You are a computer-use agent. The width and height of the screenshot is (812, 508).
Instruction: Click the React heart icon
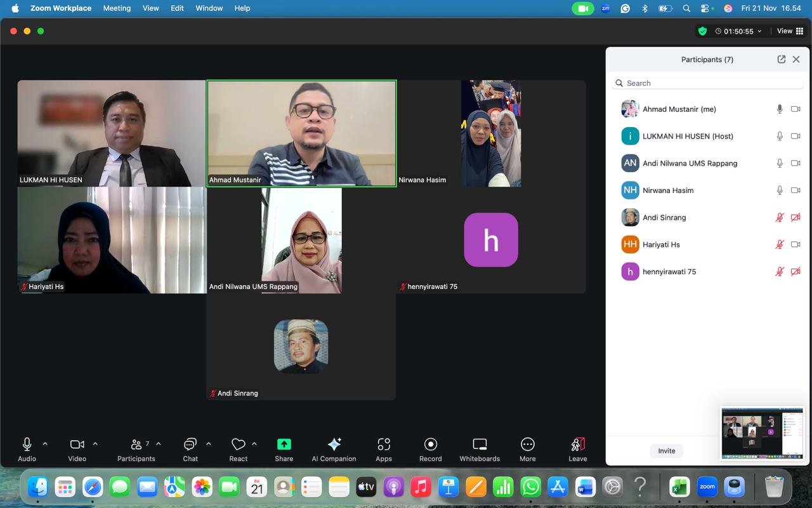click(238, 444)
